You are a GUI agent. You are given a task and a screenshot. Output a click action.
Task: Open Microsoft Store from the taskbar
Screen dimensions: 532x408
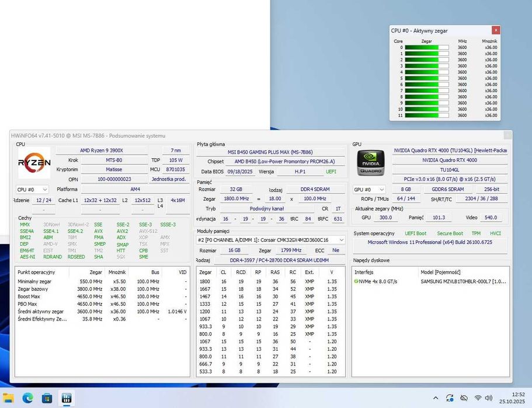click(x=47, y=398)
